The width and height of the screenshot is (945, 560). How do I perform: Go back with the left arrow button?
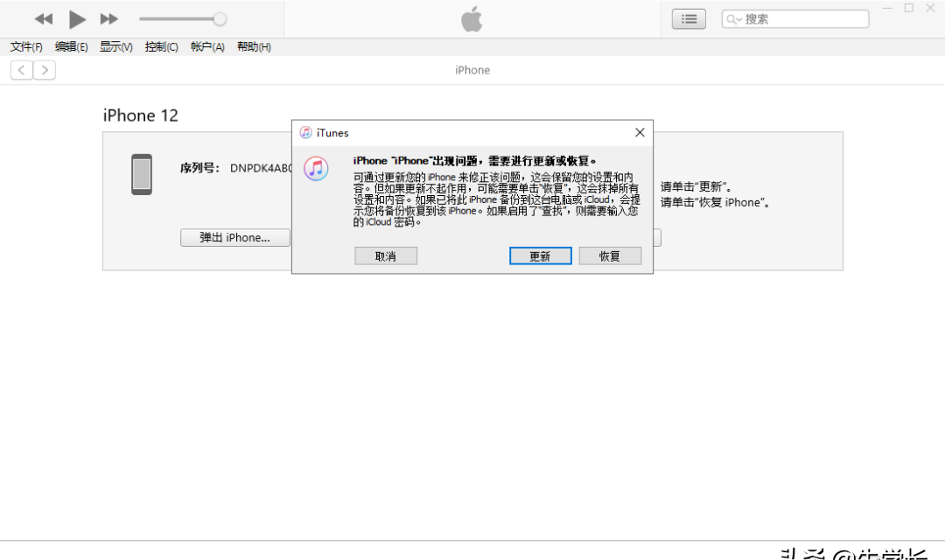coord(21,71)
